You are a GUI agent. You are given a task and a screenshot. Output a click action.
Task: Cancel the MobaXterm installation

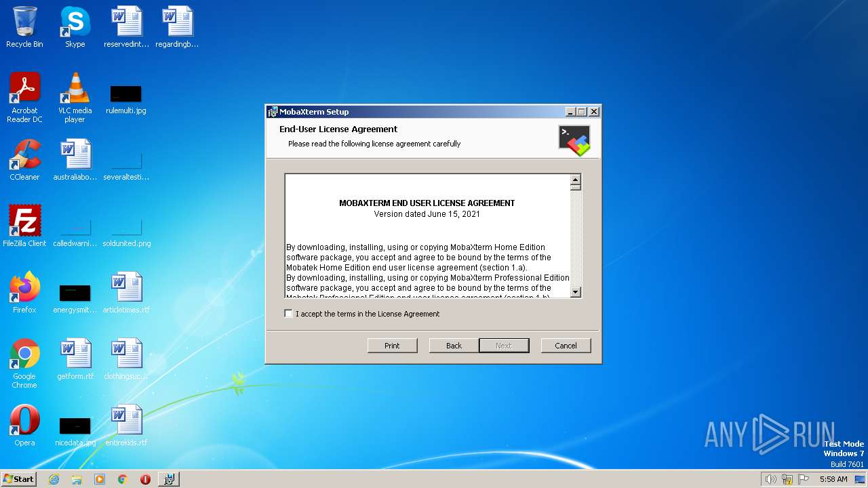[x=566, y=346]
